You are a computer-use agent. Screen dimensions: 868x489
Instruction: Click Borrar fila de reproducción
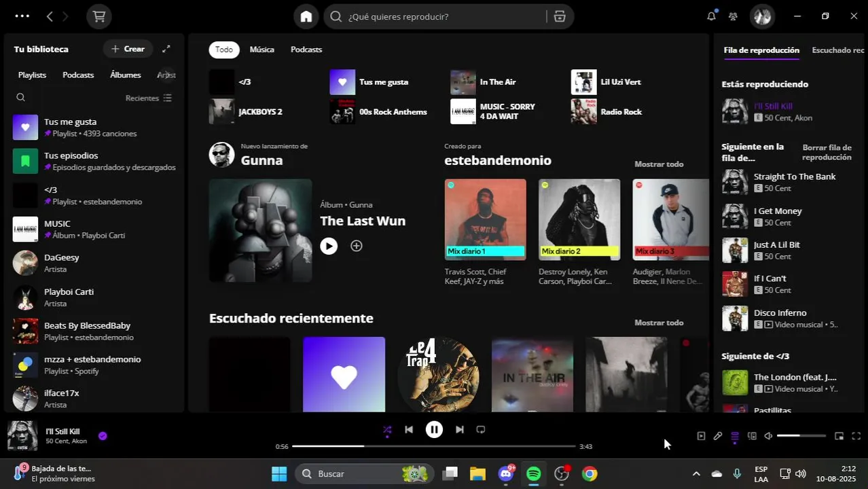click(x=827, y=152)
